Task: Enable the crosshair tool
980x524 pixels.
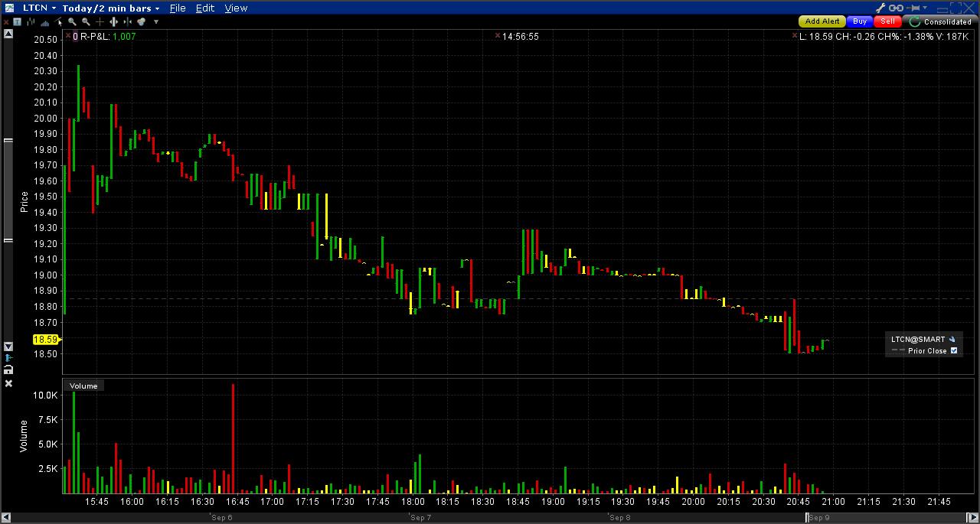Action: 100,21
